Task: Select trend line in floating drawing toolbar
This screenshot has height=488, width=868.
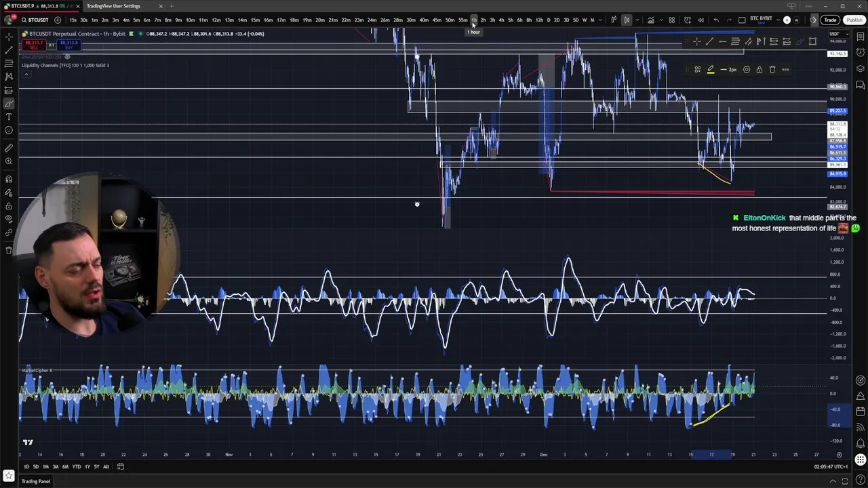Action: [x=709, y=41]
